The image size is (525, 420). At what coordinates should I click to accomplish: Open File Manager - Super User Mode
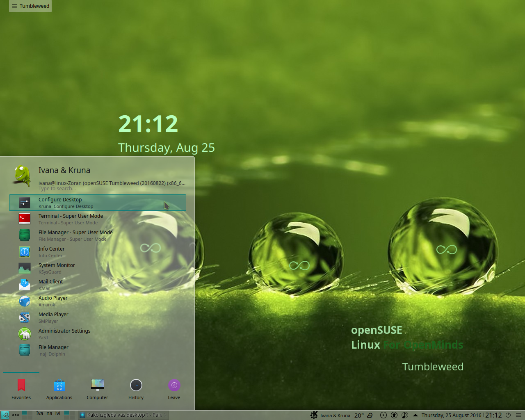(x=98, y=235)
